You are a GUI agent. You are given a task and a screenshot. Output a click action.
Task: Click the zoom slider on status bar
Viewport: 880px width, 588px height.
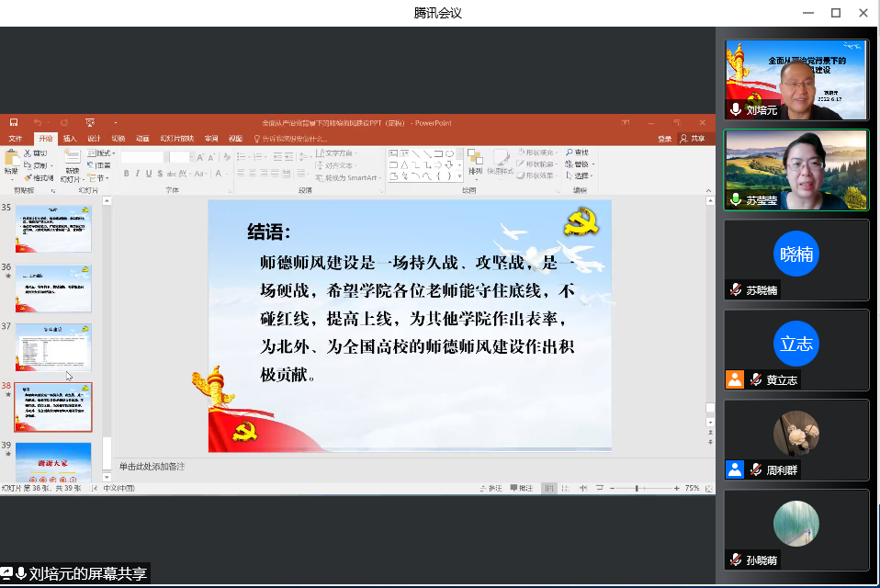coord(638,488)
